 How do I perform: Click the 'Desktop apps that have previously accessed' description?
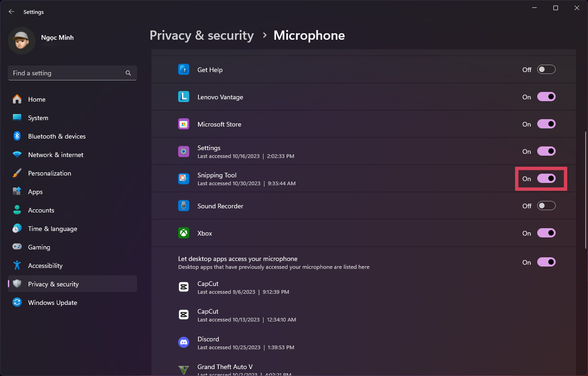click(274, 267)
